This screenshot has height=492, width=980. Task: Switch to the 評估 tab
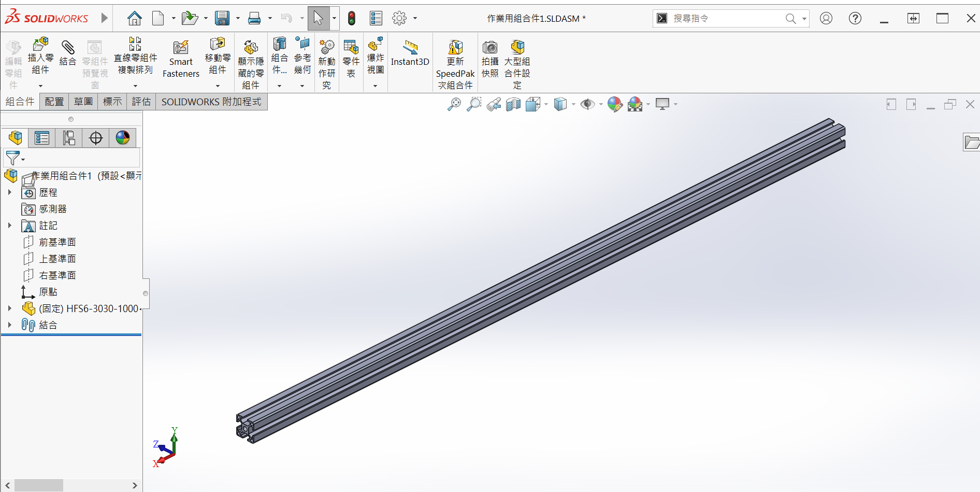click(x=141, y=102)
